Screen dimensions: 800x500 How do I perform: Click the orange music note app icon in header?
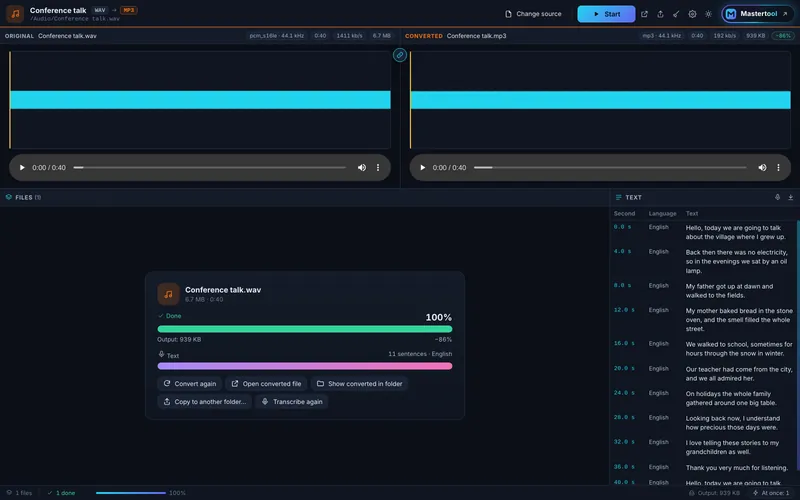click(x=15, y=14)
